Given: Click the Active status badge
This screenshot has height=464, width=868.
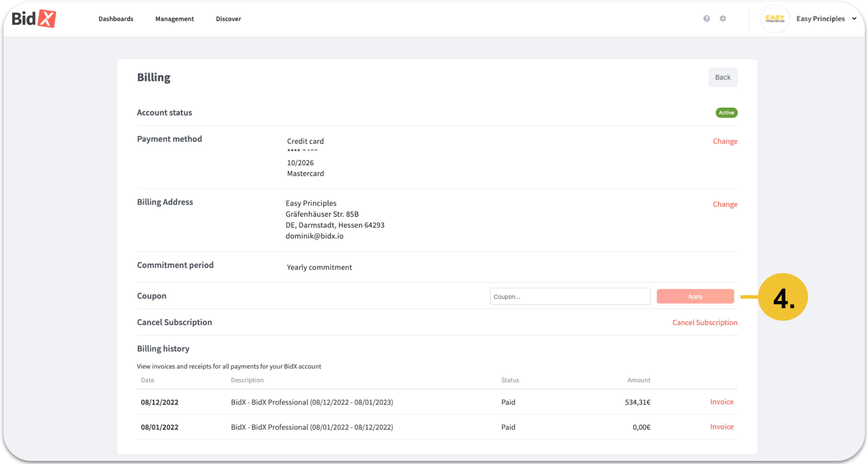Looking at the screenshot, I should (x=727, y=113).
